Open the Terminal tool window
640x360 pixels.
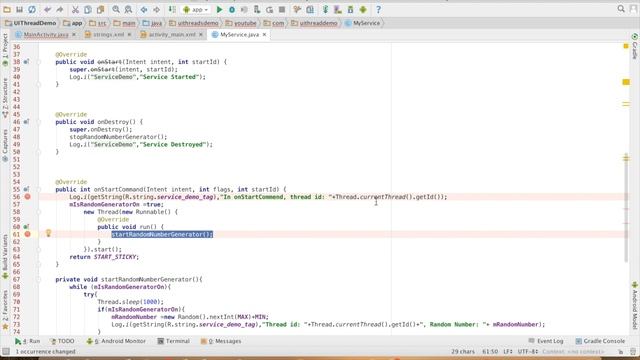click(173, 341)
